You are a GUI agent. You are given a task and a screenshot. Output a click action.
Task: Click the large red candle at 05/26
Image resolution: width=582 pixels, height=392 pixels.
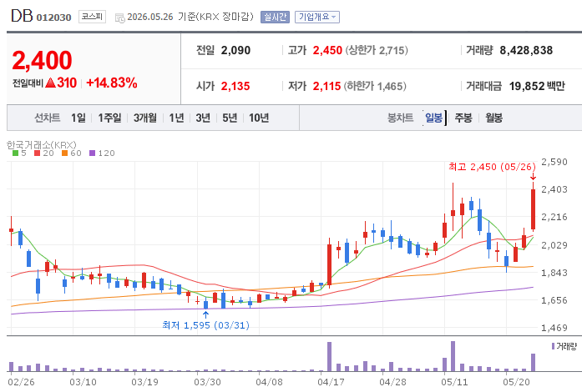[533, 209]
